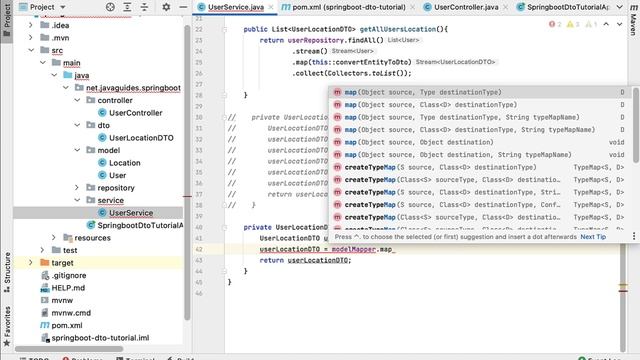Expand the repository package

click(77, 188)
